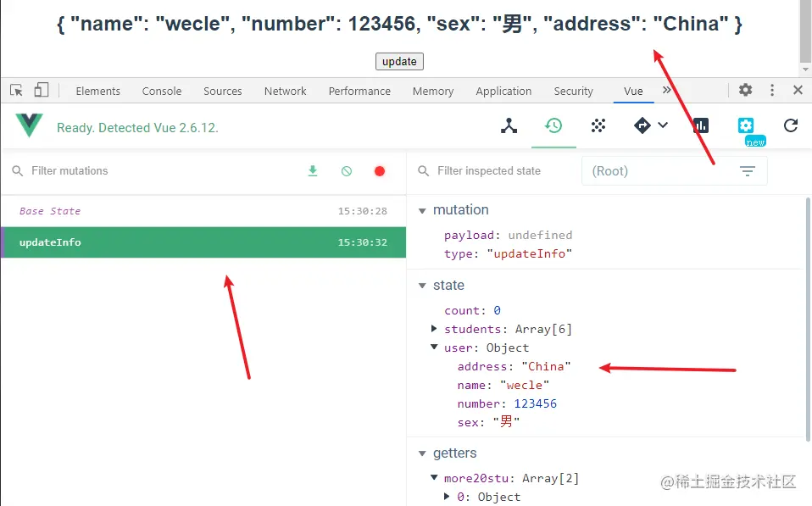Switch to the Console tab

pos(162,92)
